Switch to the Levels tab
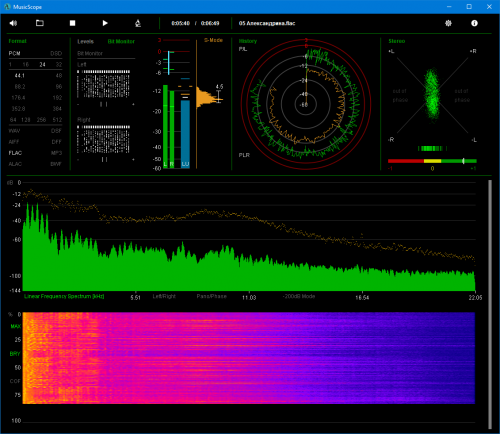 click(85, 41)
